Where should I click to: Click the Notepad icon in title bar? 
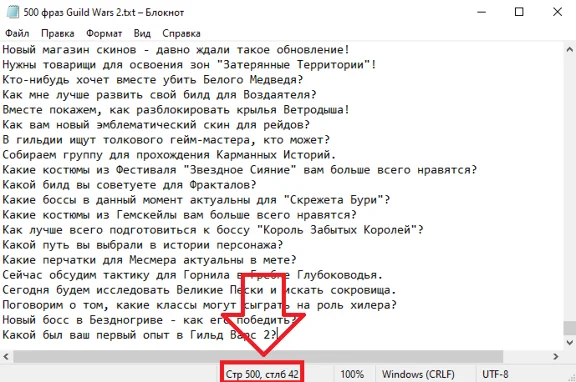click(x=13, y=12)
